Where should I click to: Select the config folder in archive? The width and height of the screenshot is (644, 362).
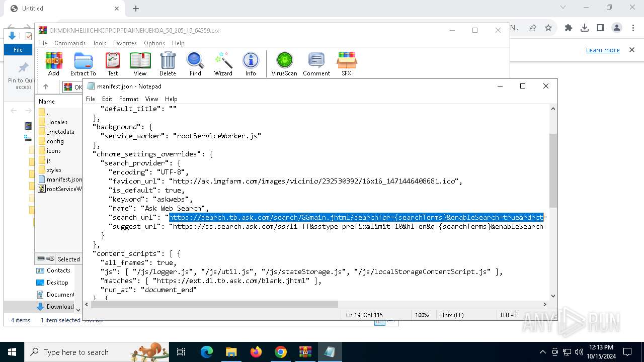[x=55, y=141]
